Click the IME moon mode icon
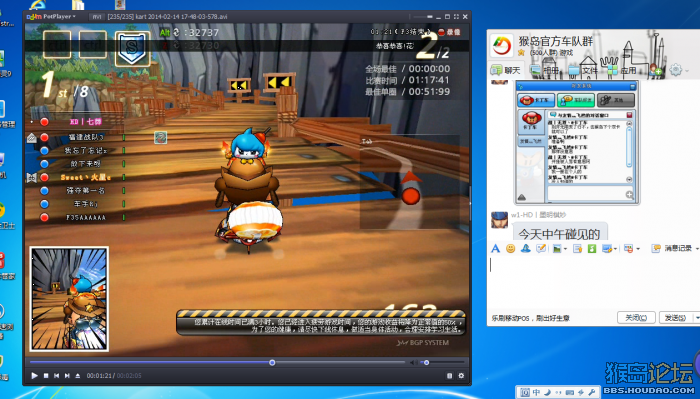 548,392
